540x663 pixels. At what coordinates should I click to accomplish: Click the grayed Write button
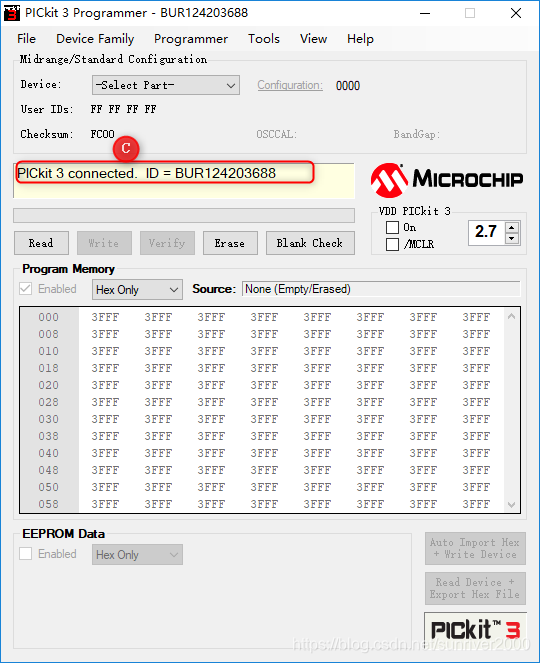pyautogui.click(x=104, y=243)
